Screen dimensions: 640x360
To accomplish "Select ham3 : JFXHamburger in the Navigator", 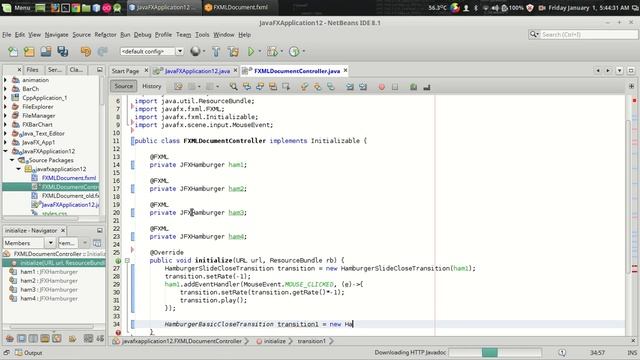I will [x=49, y=290].
